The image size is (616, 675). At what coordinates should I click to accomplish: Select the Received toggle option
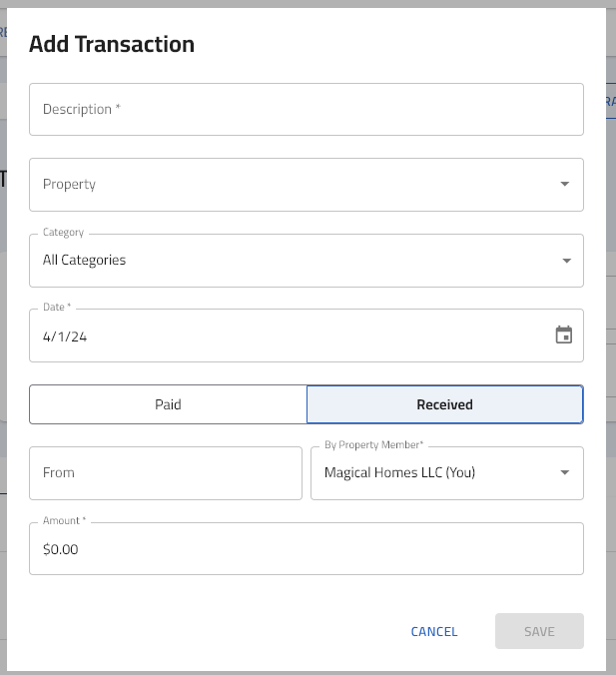tap(444, 404)
